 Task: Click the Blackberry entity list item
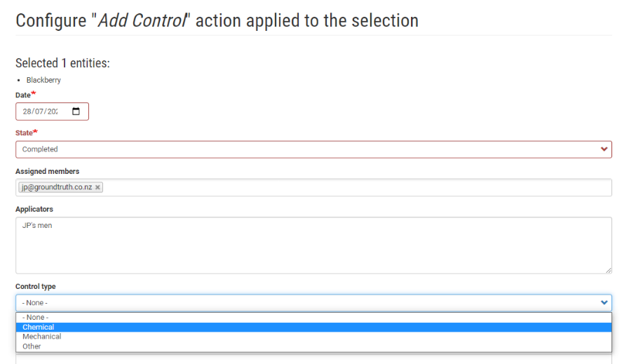(x=43, y=80)
